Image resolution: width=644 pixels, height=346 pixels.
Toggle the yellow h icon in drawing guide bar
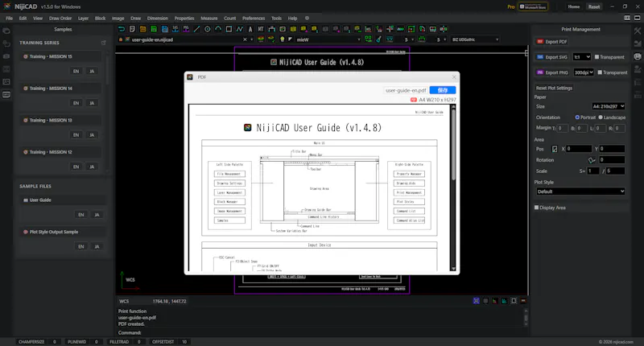click(494, 301)
